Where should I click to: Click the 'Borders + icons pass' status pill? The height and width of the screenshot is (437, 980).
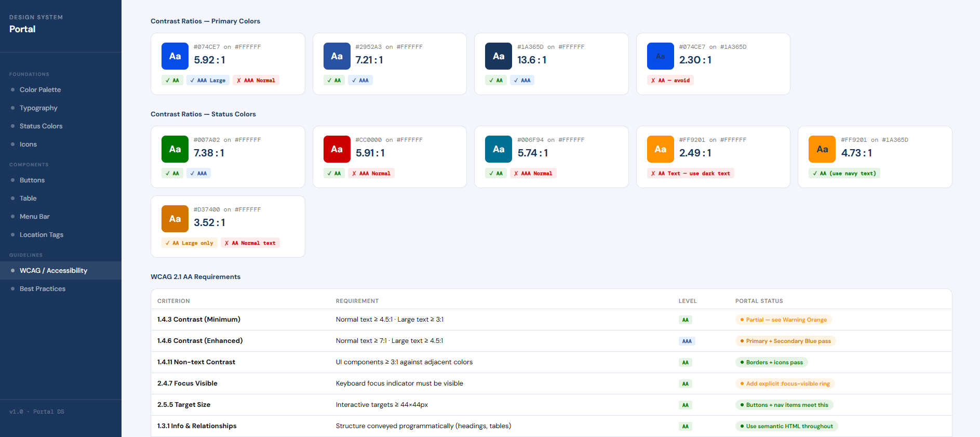pos(771,362)
